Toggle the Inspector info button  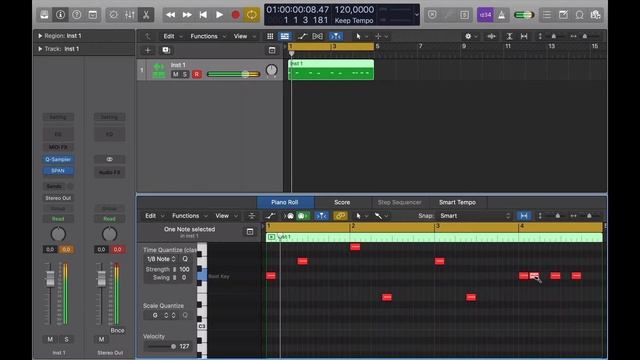(x=60, y=15)
